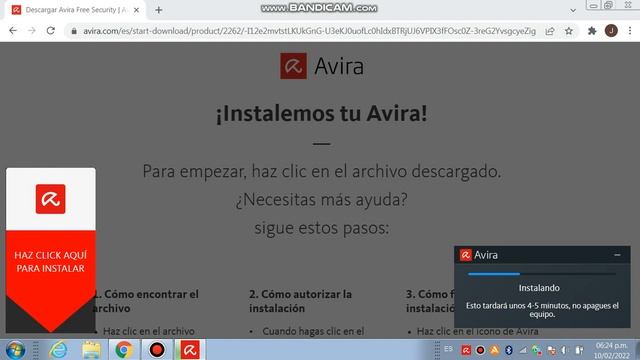This screenshot has height=360, width=640.
Task: Bookmark this page with the star icon
Action: click(x=569, y=31)
